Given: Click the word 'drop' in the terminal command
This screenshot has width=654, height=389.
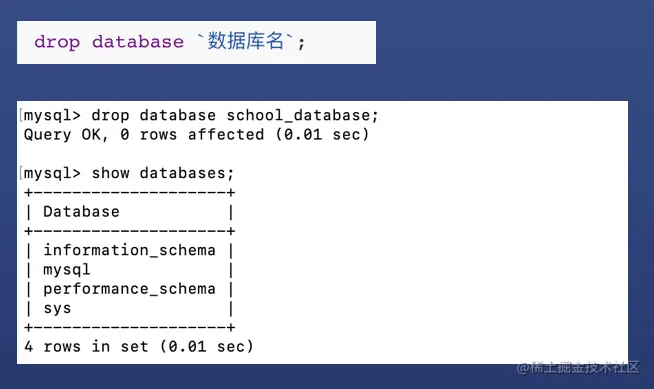Looking at the screenshot, I should tap(111, 115).
